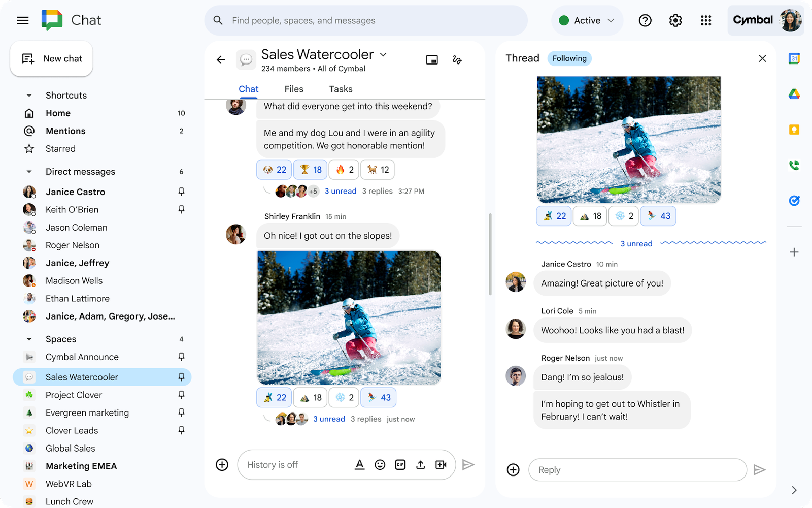Toggle the Following status on the thread

569,58
